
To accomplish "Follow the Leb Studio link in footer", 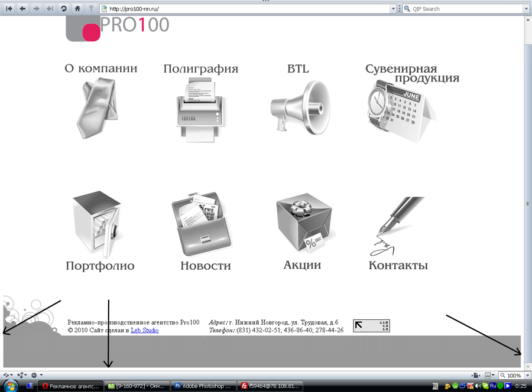I will pos(144,331).
